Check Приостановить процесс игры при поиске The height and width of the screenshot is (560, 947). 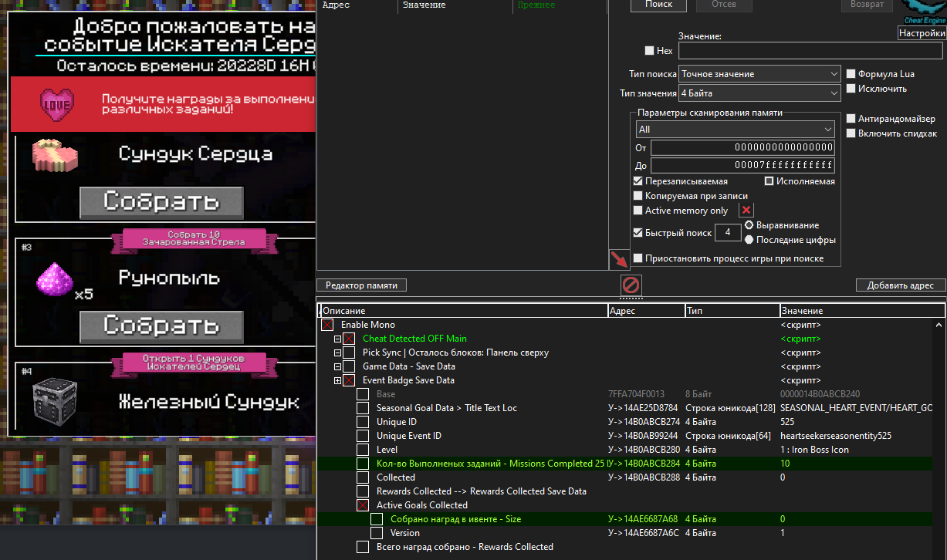click(638, 258)
